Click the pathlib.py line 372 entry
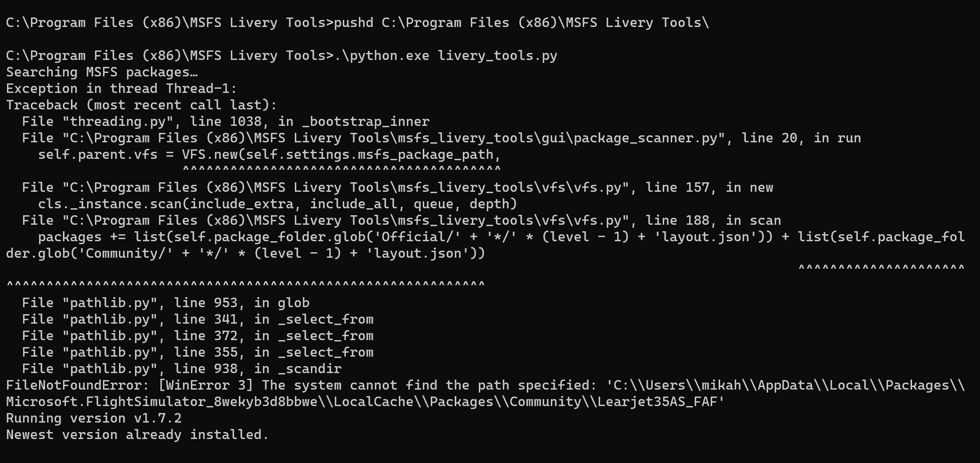 [x=197, y=336]
